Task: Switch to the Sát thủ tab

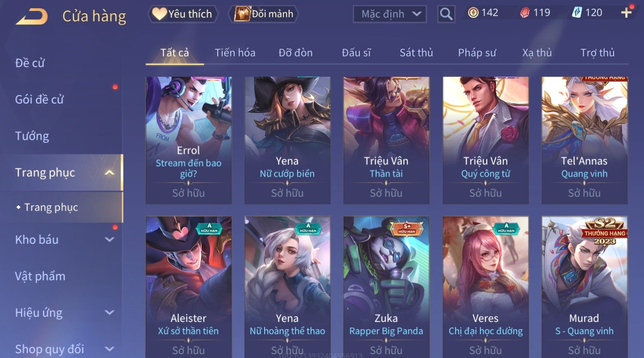Action: (x=416, y=53)
